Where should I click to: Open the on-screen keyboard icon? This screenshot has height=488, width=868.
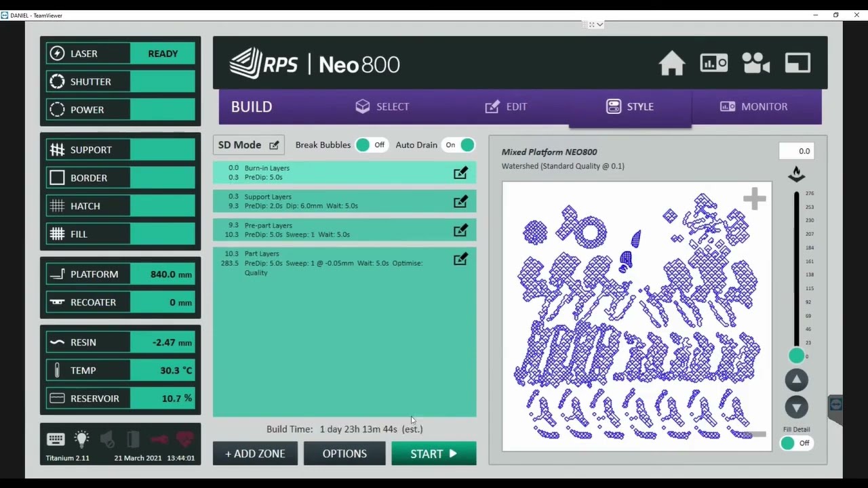[56, 439]
